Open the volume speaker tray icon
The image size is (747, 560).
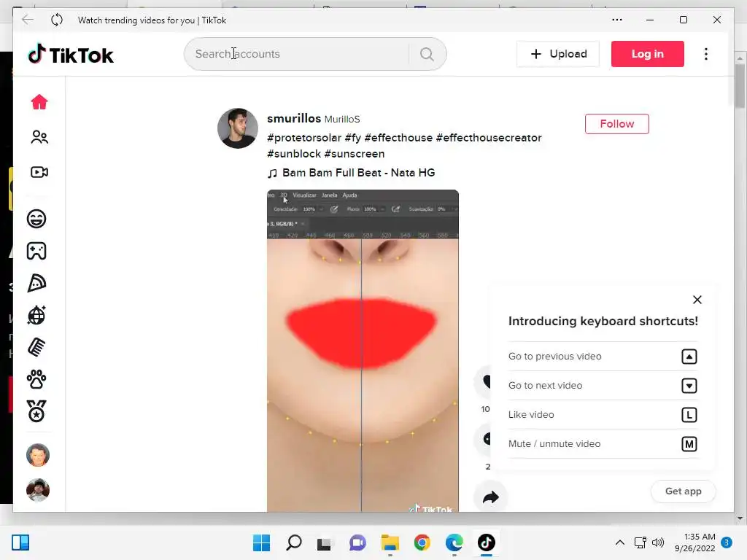coord(658,542)
